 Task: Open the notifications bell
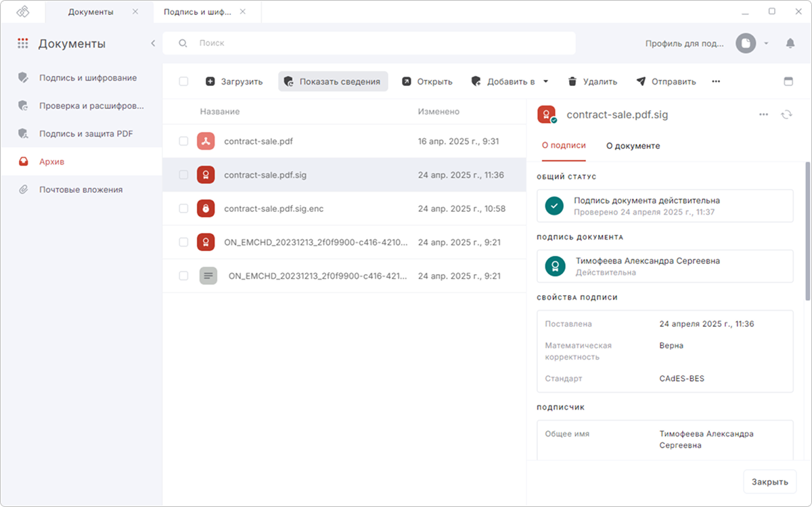(790, 43)
